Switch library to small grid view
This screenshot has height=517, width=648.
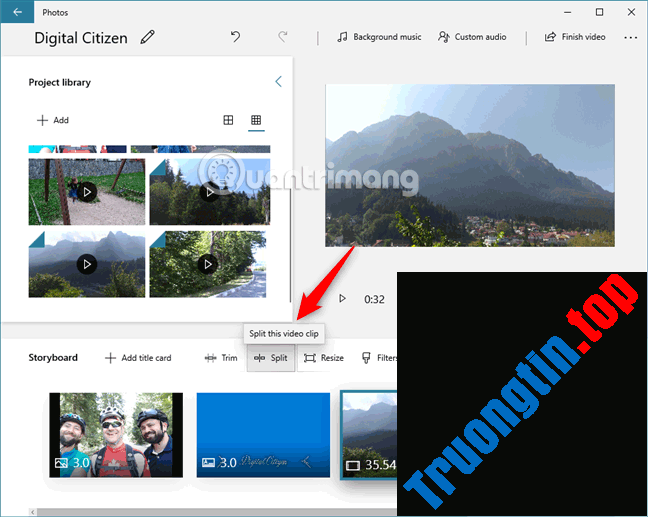pyautogui.click(x=256, y=120)
